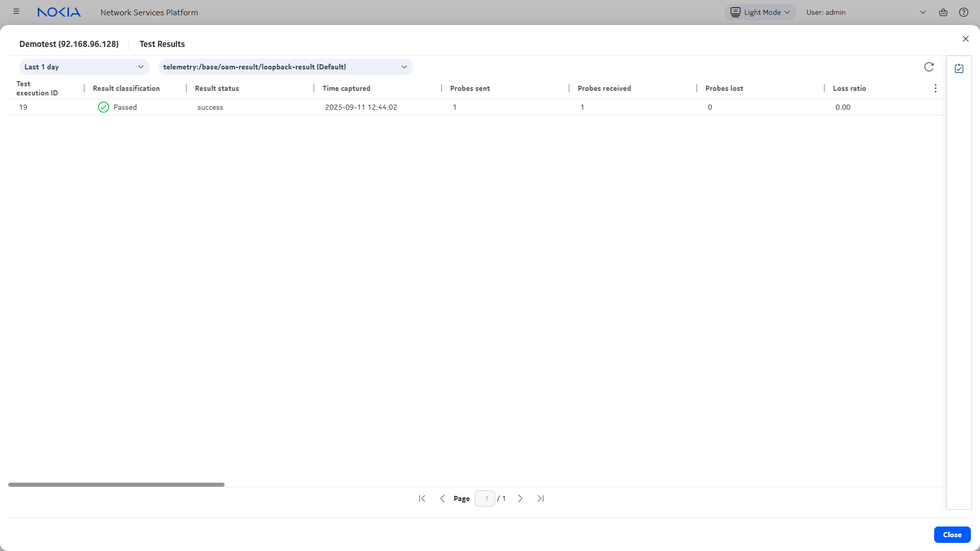980x551 pixels.
Task: Click the horizontal scrollbar thumb
Action: [116, 485]
